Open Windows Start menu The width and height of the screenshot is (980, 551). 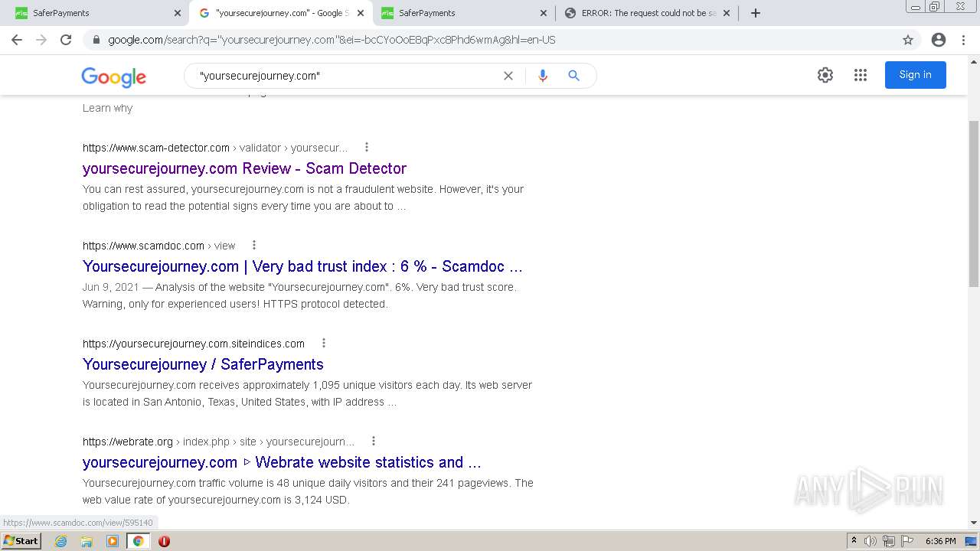tap(21, 541)
